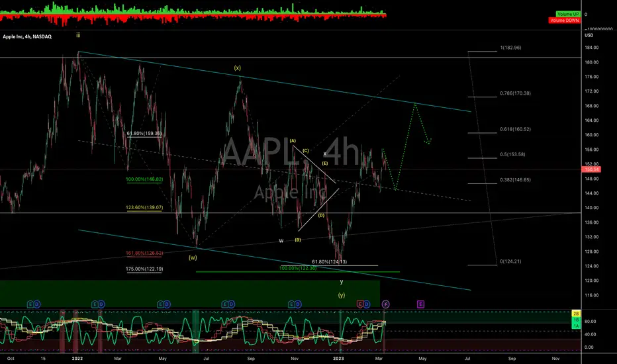617x364 pixels.
Task: Click the green 100.00%(122.36) label
Action: point(298,269)
